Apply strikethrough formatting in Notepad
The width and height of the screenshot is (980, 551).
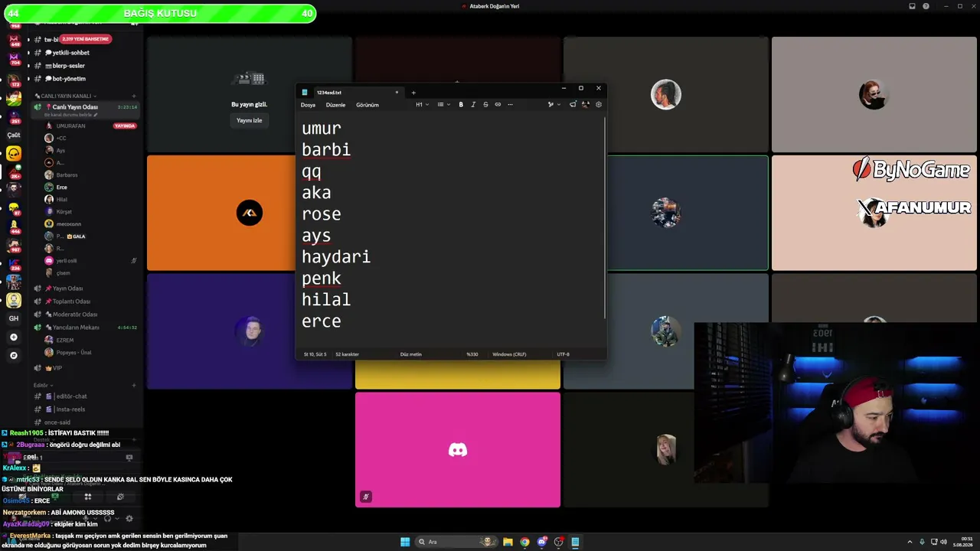[485, 105]
